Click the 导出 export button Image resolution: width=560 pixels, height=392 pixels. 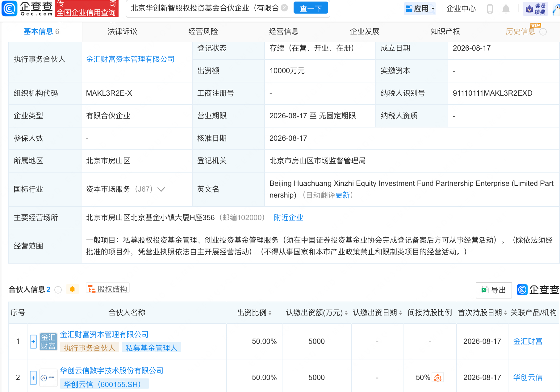tap(494, 290)
